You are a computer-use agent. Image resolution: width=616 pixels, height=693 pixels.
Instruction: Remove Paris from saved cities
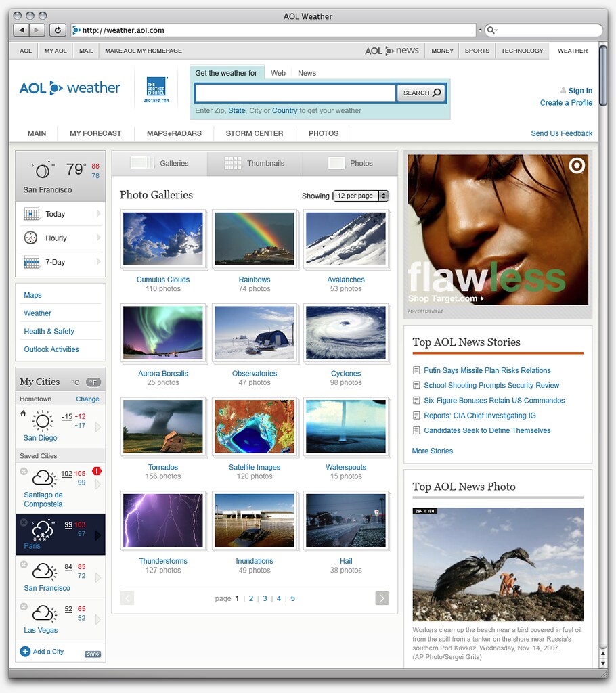pyautogui.click(x=24, y=522)
